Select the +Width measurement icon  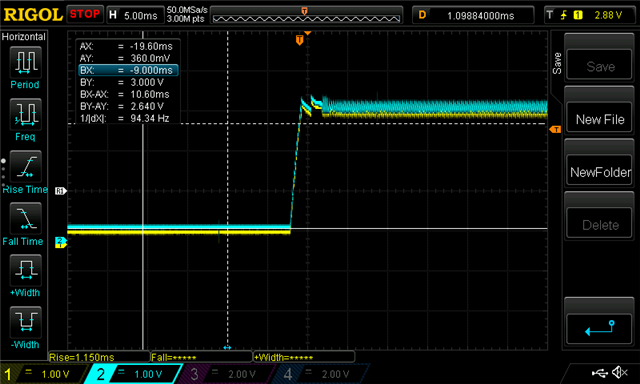pyautogui.click(x=25, y=270)
